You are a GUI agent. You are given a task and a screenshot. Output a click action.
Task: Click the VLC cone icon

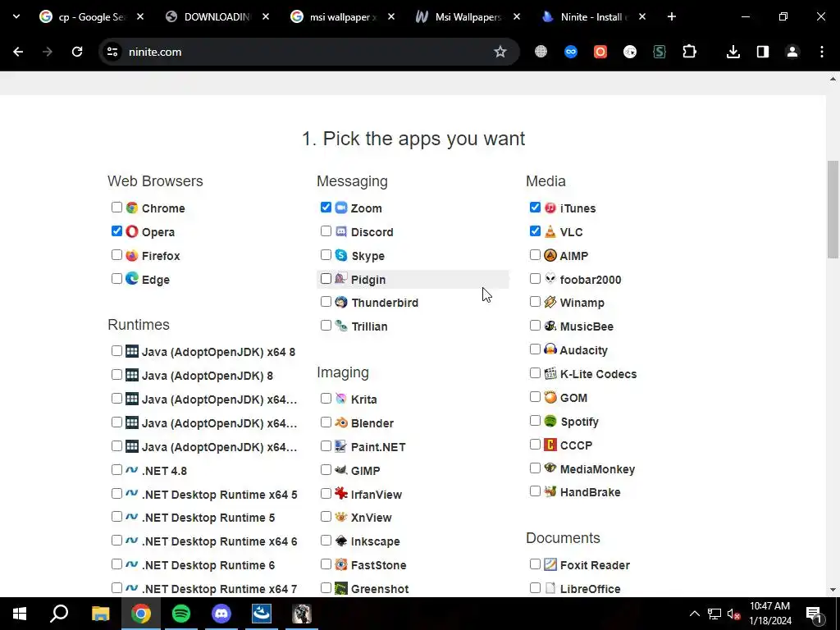pos(550,231)
